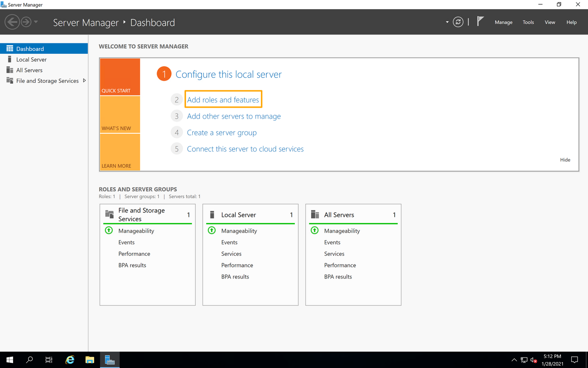The width and height of the screenshot is (588, 368).
Task: Open the header navigation dropdown arrow
Action: click(x=446, y=22)
